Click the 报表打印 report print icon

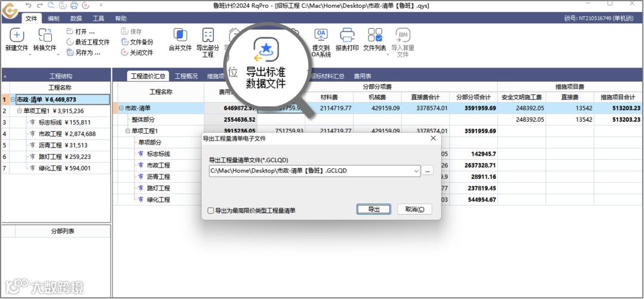pyautogui.click(x=348, y=35)
